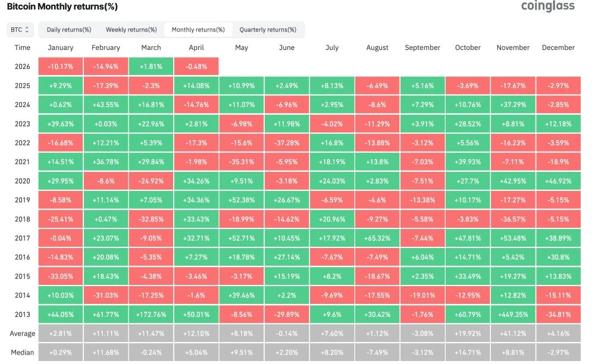Screen dimensions: 595x364
Task: Click the Time column header
Action: pyautogui.click(x=22, y=48)
